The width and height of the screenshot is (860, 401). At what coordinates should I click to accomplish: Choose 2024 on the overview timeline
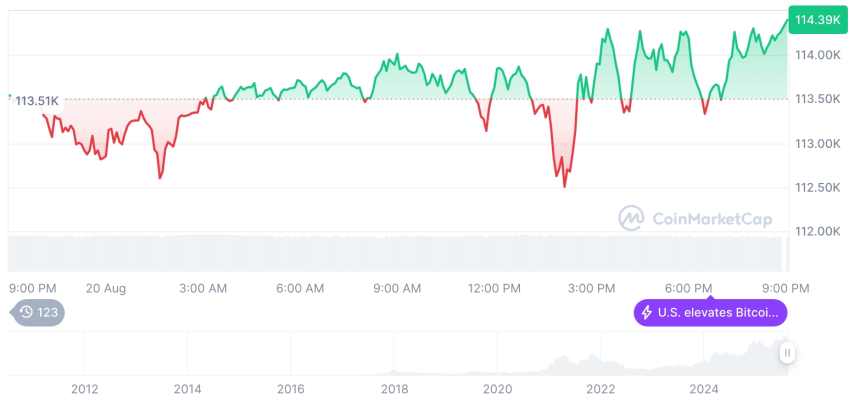click(x=704, y=388)
